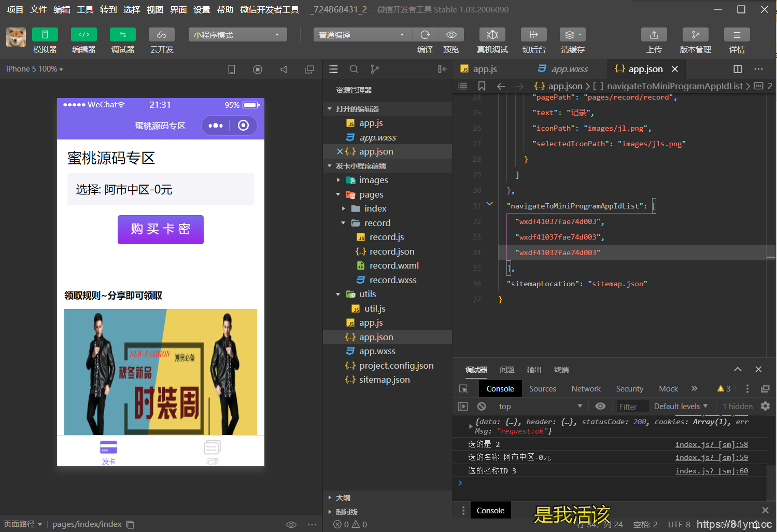The height and width of the screenshot is (532, 777).
Task: Start 真机调试 real device debugging
Action: (x=491, y=34)
